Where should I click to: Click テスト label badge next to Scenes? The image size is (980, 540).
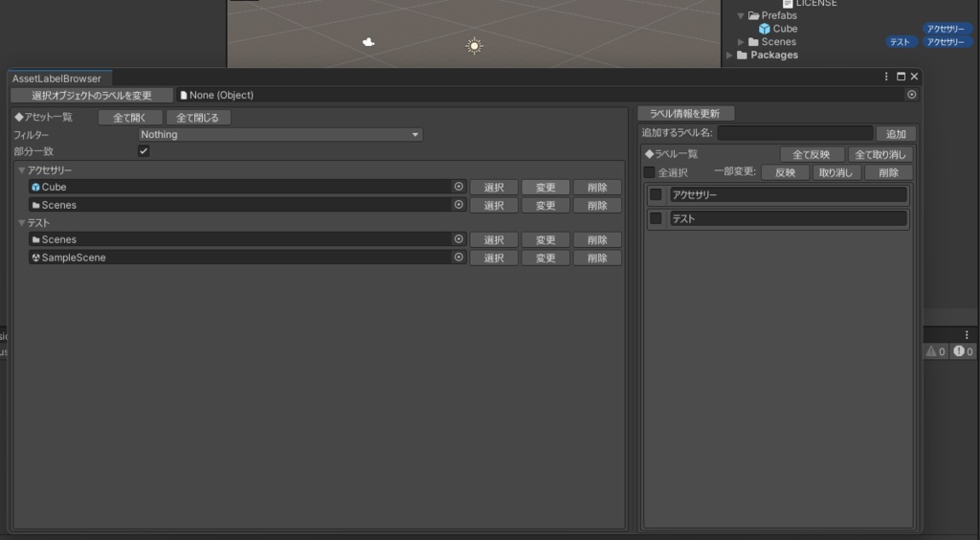900,42
